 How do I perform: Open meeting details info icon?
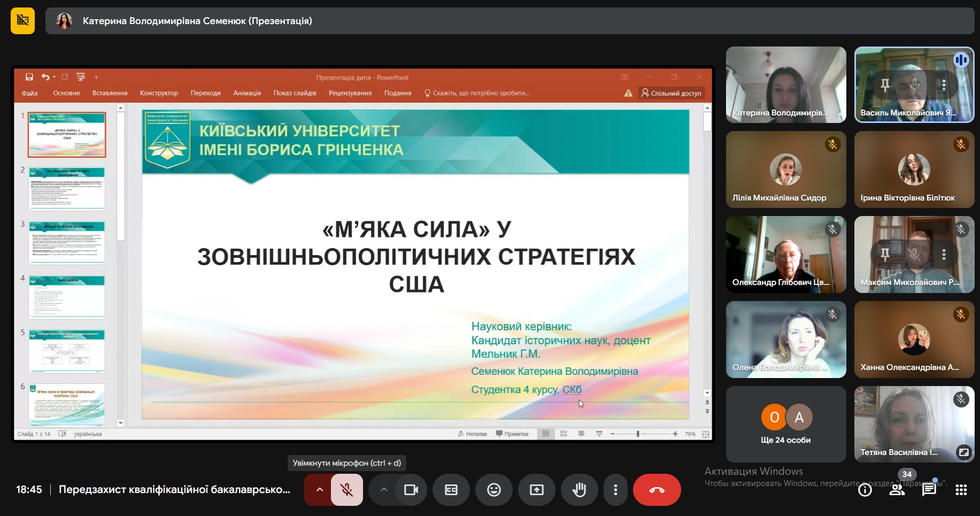coord(865,490)
